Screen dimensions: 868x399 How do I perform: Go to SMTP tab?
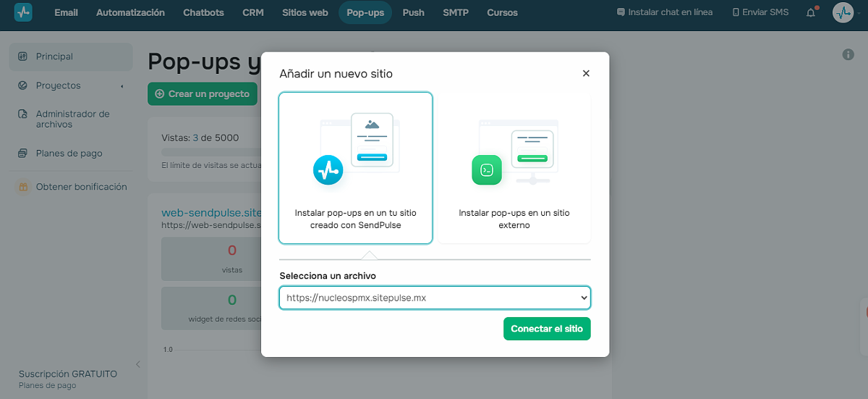click(456, 12)
